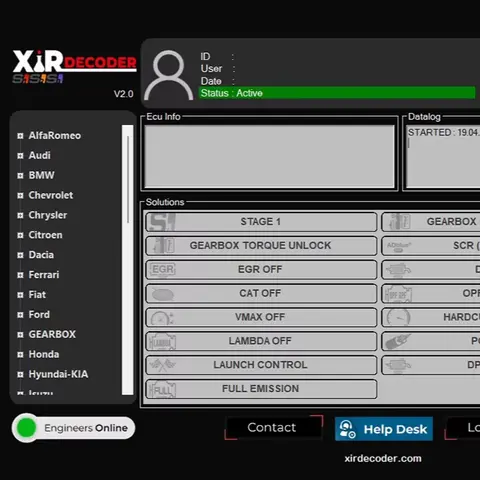This screenshot has height=480, width=480.
Task: Expand the Hyundai-KIA tree node
Action: coord(20,374)
